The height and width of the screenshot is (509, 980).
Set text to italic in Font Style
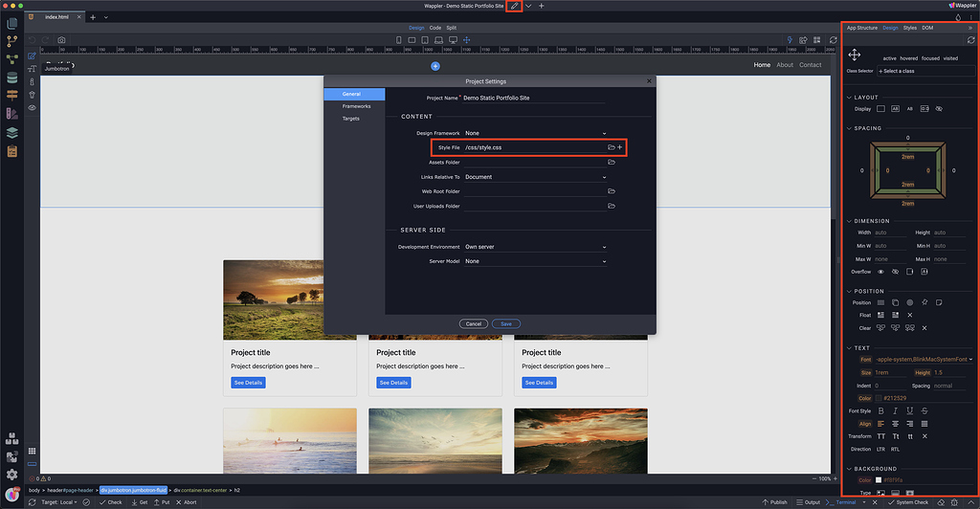coord(895,411)
